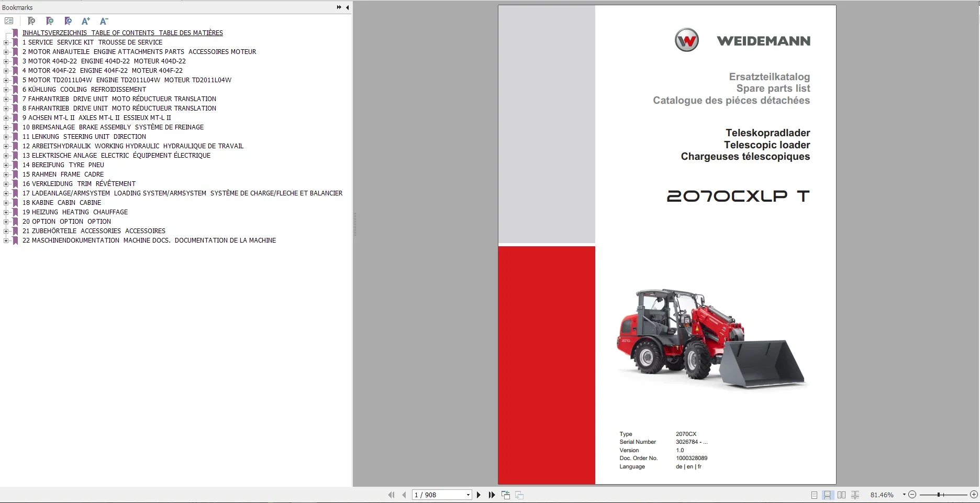Select bookmark 16 VERKLEIDUNG TRIM

tap(79, 184)
